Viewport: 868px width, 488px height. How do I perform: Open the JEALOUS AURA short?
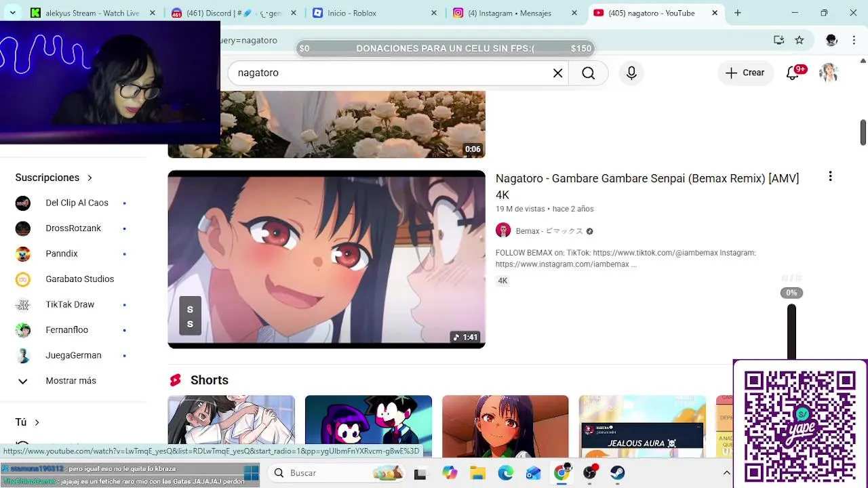pyautogui.click(x=642, y=427)
